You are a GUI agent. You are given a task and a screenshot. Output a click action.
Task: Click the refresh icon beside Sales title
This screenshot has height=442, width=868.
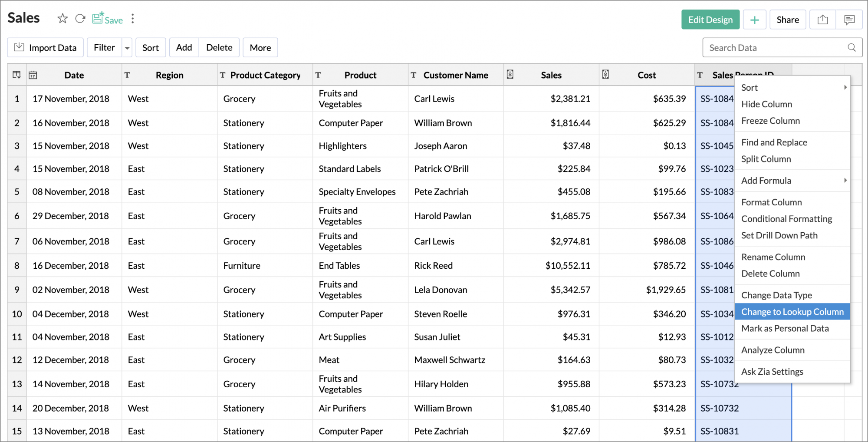point(80,19)
